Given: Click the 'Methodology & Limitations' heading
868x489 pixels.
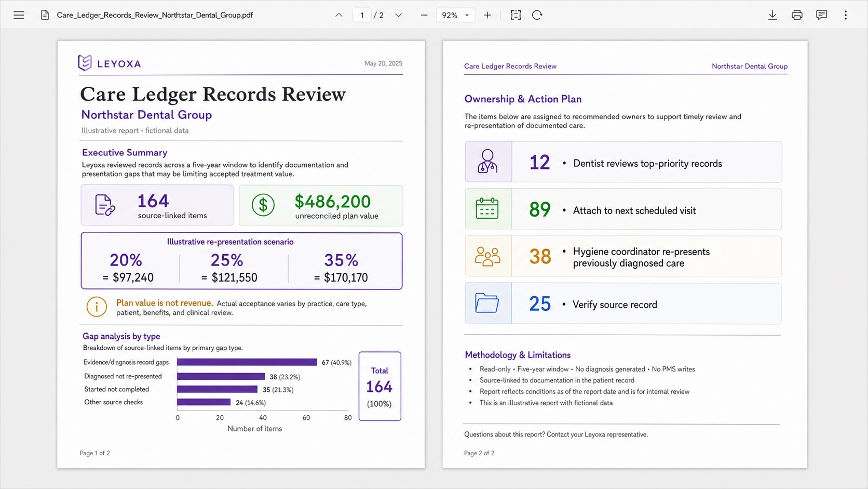Looking at the screenshot, I should point(518,355).
